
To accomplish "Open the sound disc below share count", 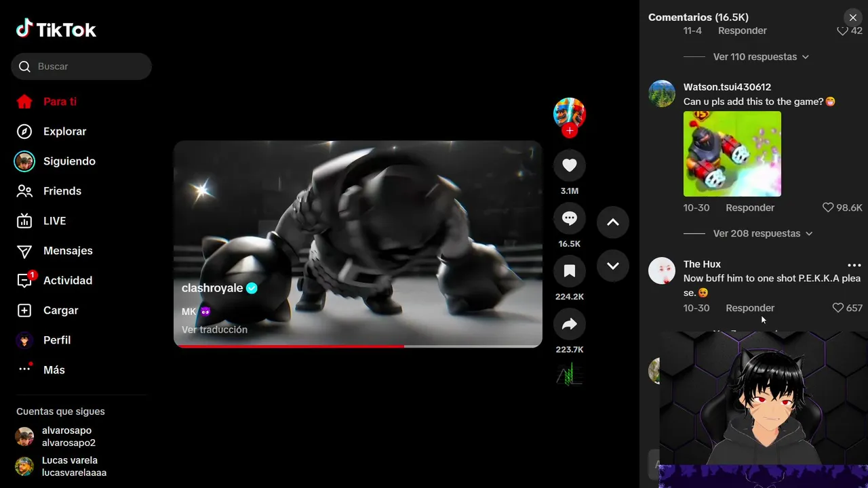I will 570,374.
